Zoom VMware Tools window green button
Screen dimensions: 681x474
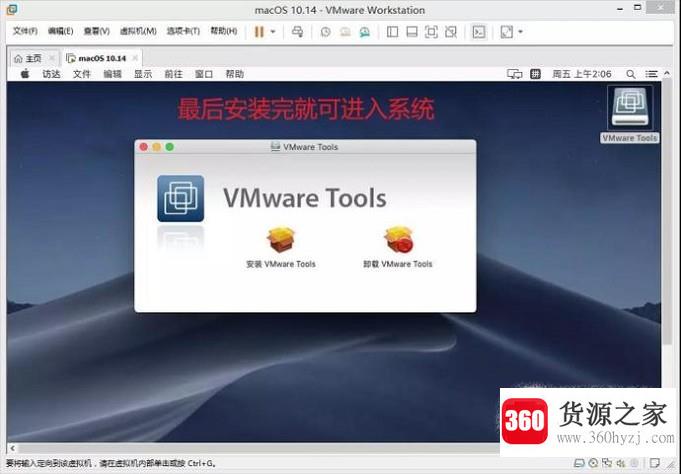click(x=170, y=147)
